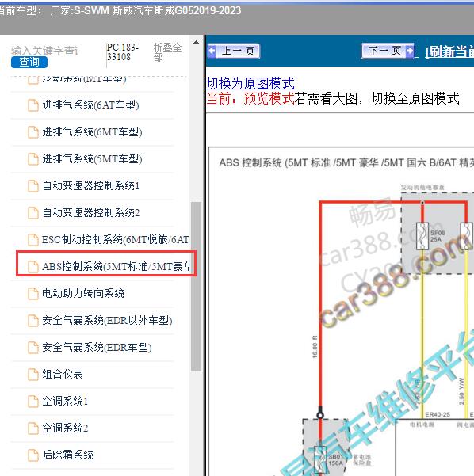Click the left arrow icon on 上一页
Image resolution: width=474 pixels, height=476 pixels.
point(212,51)
